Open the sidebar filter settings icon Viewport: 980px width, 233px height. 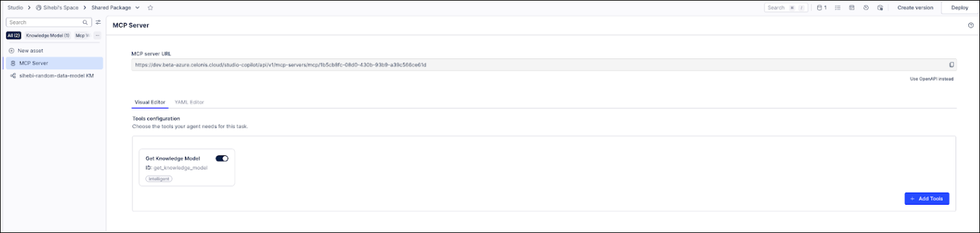tap(98, 22)
